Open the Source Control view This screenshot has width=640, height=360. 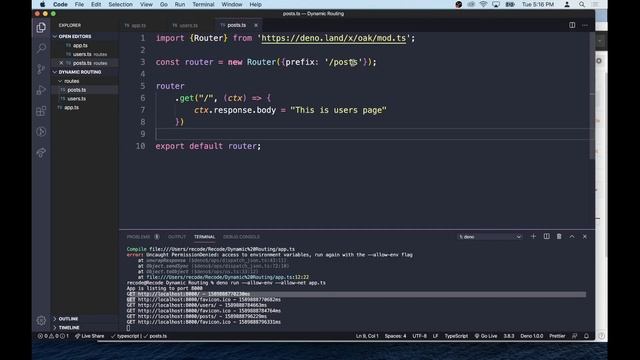(41, 69)
